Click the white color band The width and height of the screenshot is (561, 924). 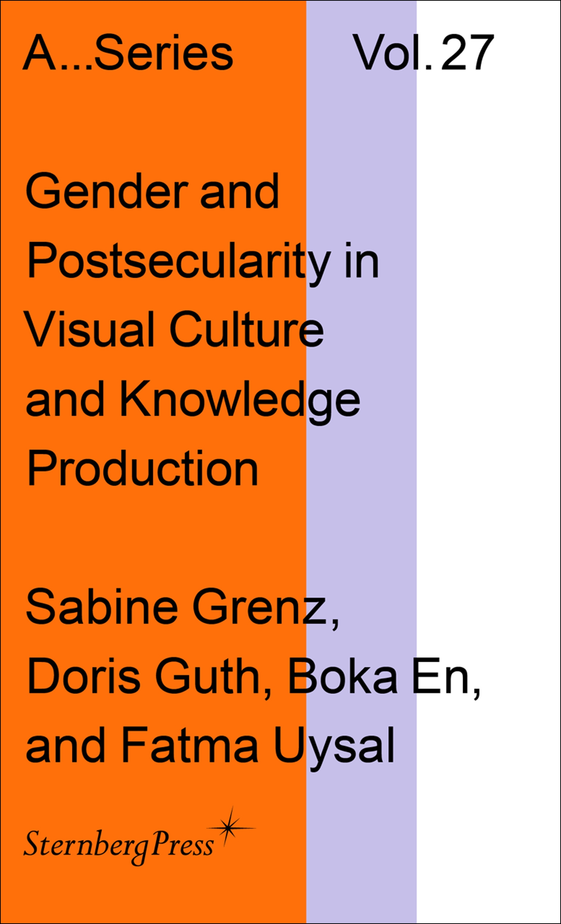click(x=489, y=462)
